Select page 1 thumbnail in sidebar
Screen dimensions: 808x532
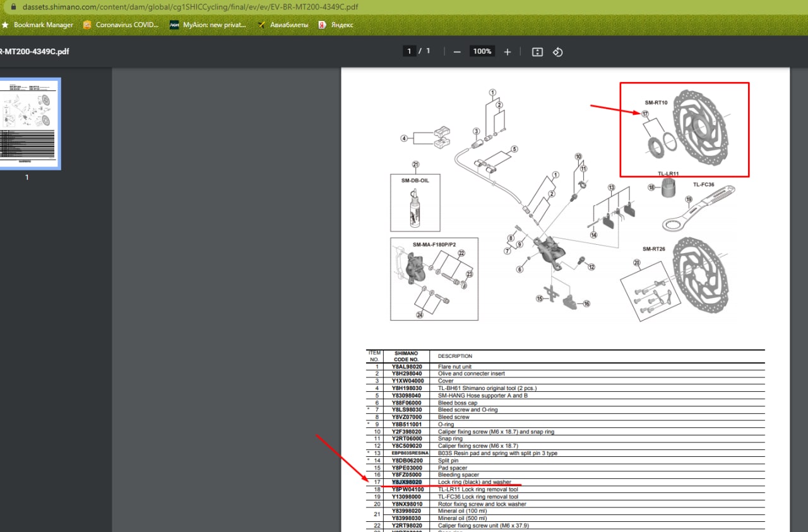pos(30,124)
